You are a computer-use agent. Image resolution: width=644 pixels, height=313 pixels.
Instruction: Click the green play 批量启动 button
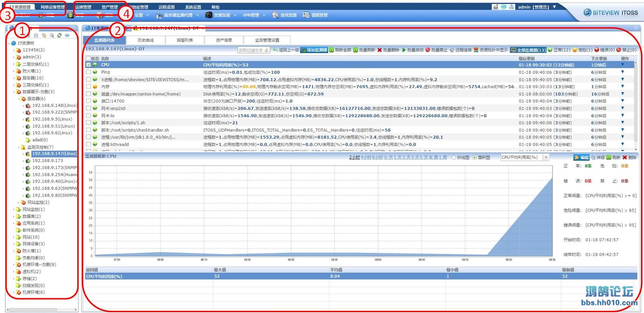(413, 50)
